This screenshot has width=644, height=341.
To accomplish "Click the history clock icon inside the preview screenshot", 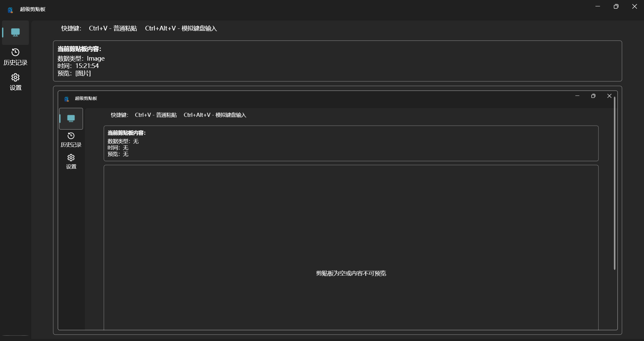I will (71, 136).
